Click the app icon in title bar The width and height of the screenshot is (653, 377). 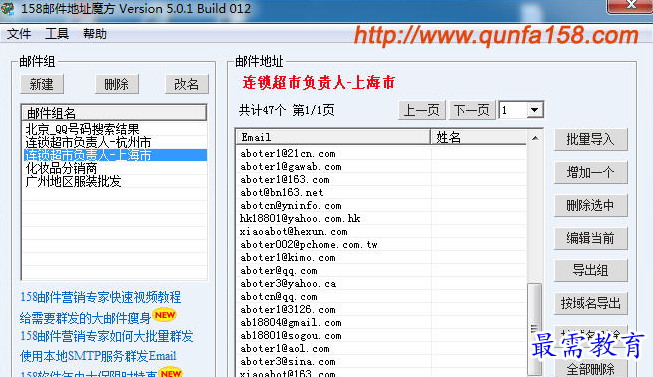coord(7,8)
